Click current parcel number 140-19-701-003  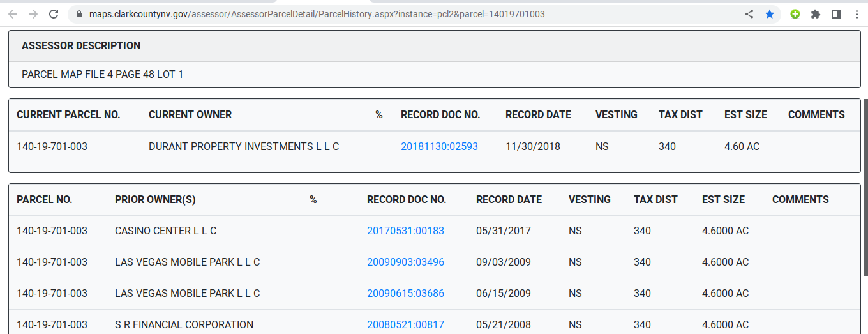pos(52,147)
